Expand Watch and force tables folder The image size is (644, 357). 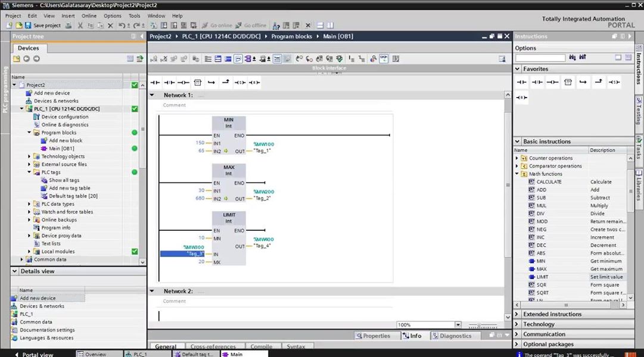(29, 212)
